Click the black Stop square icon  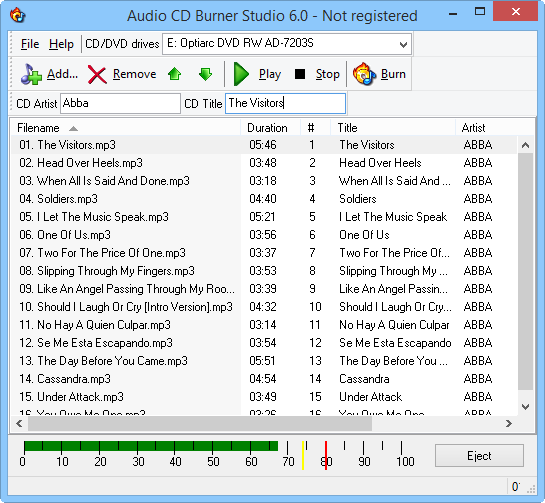coord(300,74)
